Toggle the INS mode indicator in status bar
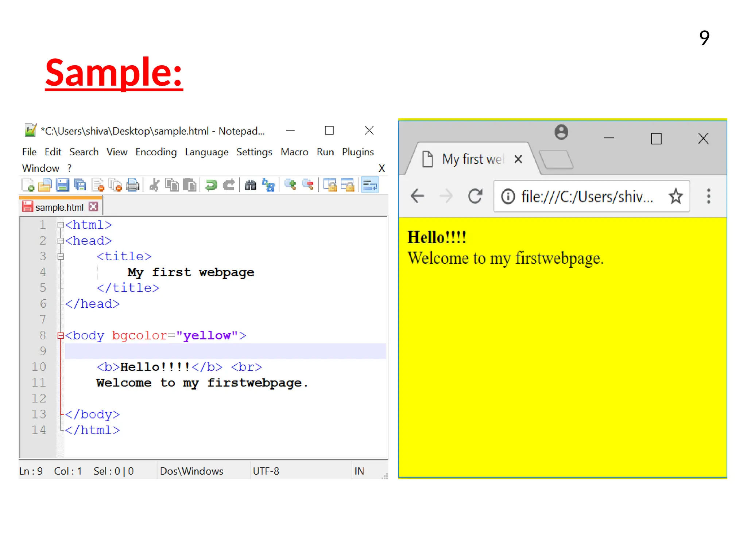 (359, 471)
